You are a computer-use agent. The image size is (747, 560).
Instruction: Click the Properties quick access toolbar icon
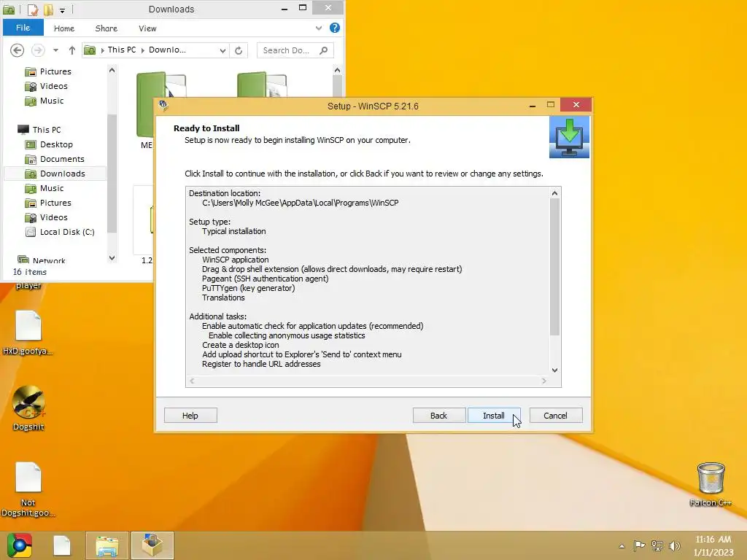pyautogui.click(x=32, y=9)
